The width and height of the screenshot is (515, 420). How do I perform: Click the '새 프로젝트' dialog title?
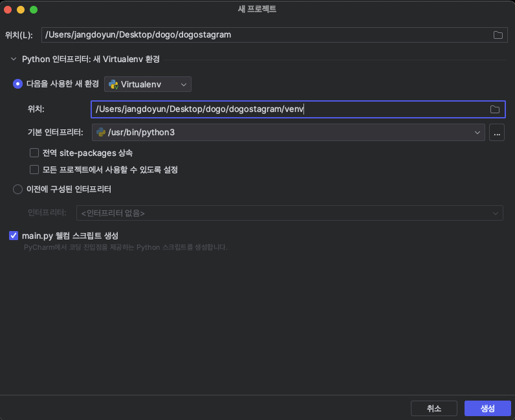[257, 9]
